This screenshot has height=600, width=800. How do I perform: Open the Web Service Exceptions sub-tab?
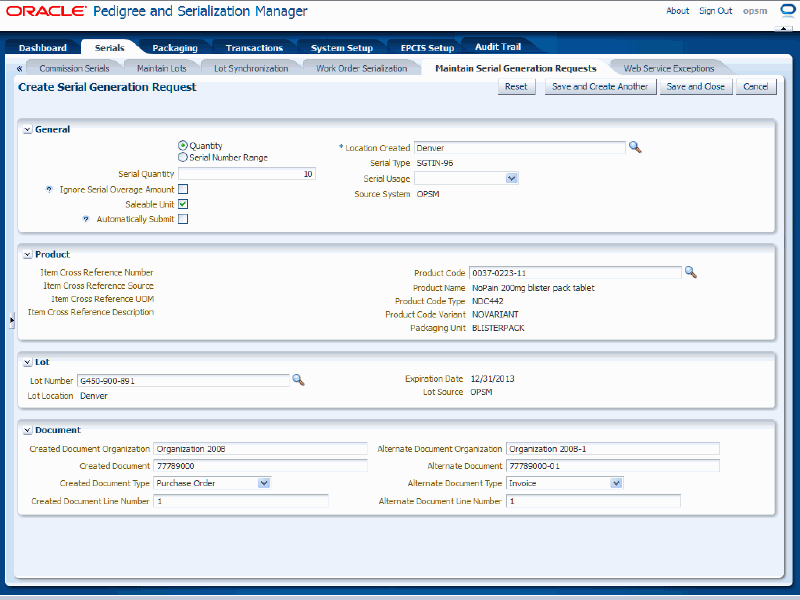[669, 68]
